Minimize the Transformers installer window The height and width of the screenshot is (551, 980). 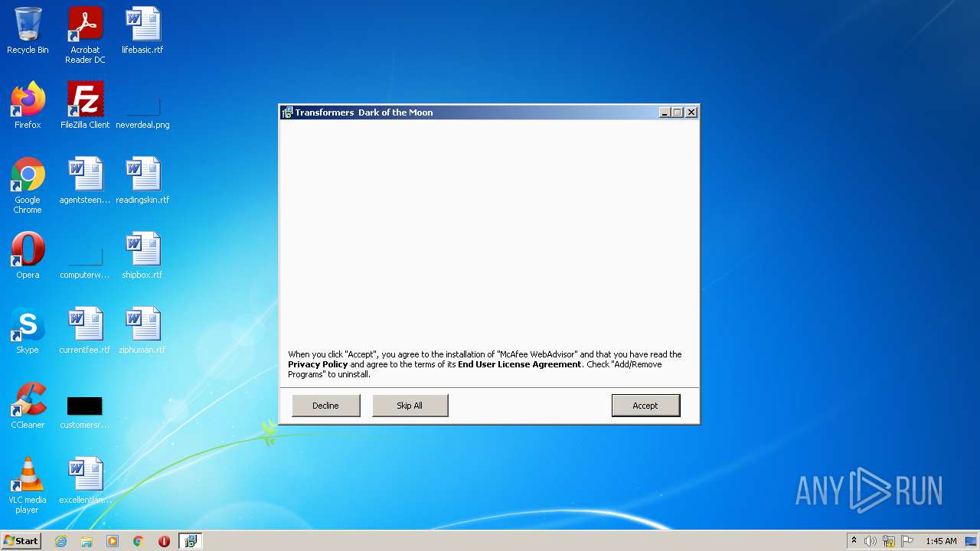pos(665,112)
